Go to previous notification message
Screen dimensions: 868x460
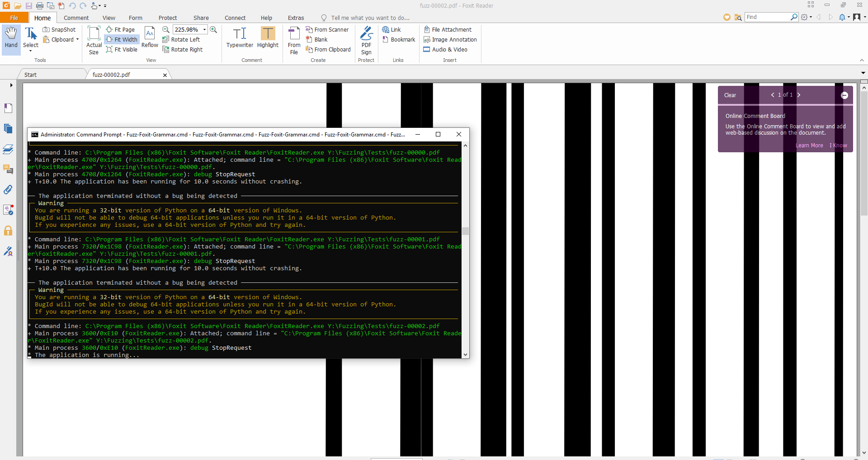[773, 95]
